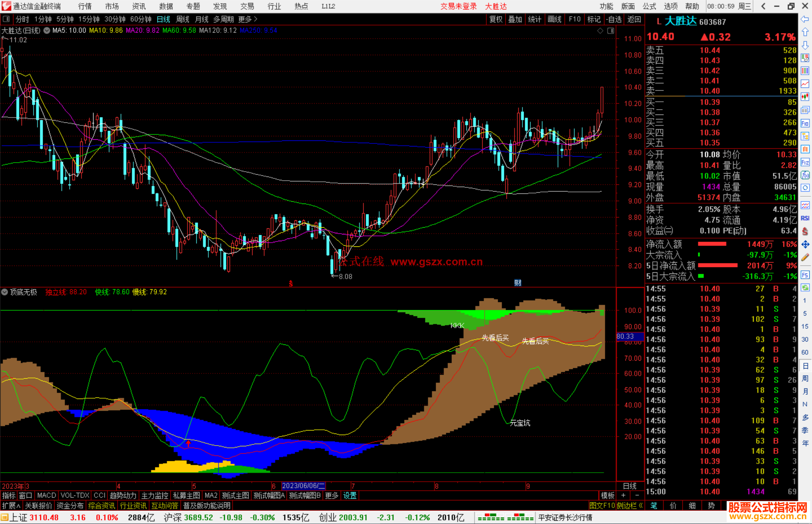Collapse the 侧边栏 sidebar panel
The width and height of the screenshot is (812, 524).
(x=630, y=506)
